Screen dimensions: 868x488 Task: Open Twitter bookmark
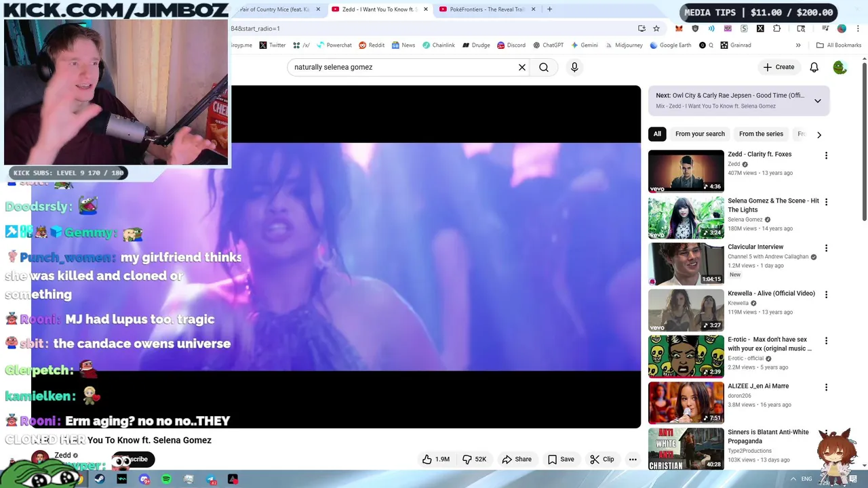(x=272, y=45)
